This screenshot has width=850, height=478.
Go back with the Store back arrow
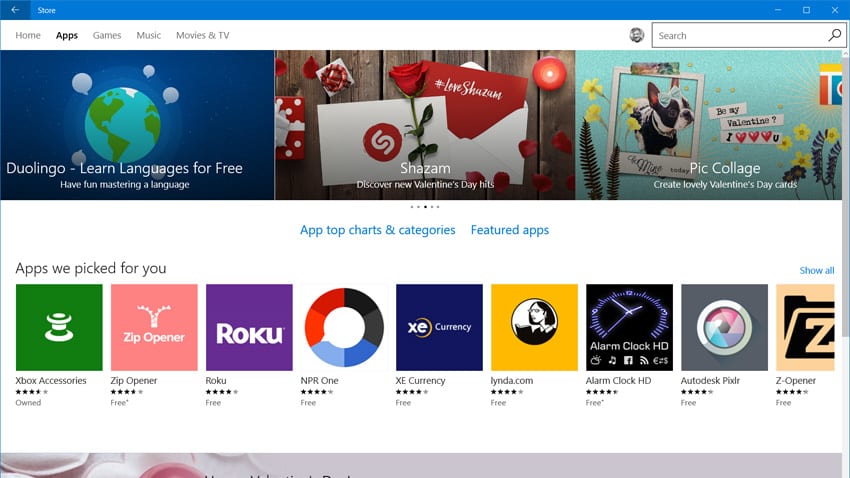click(x=15, y=10)
